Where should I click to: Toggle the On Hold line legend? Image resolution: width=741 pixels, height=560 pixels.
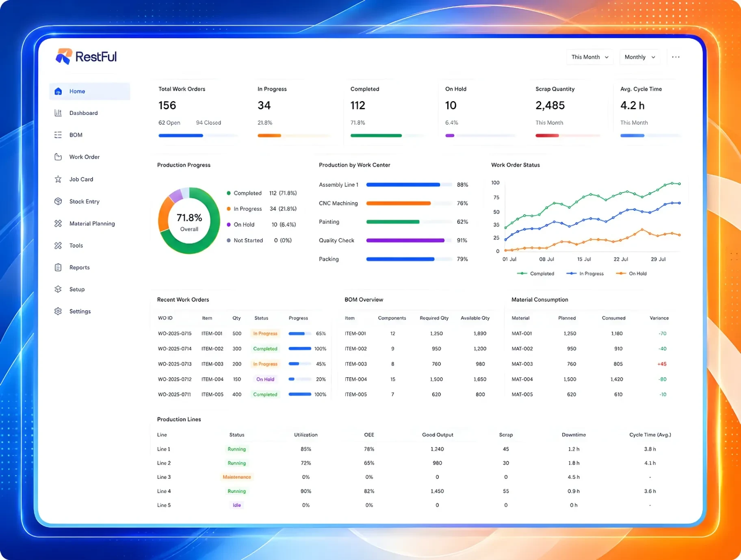coord(631,274)
